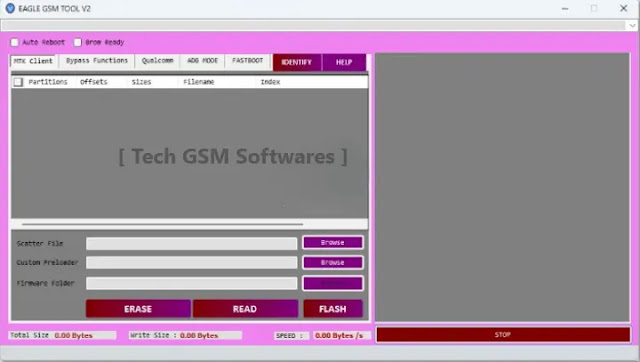Click the top combo box field
This screenshot has height=362, width=640.
pyautogui.click(x=313, y=25)
